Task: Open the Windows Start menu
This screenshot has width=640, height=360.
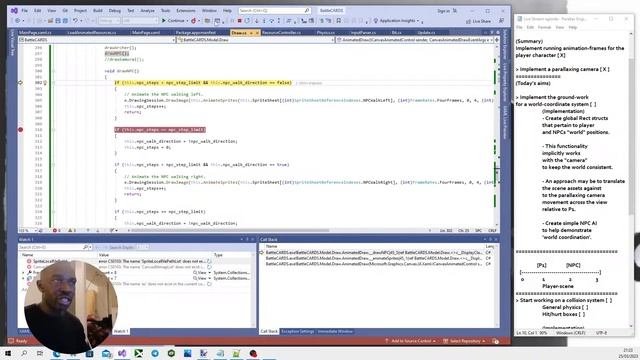Action: click(x=8, y=353)
